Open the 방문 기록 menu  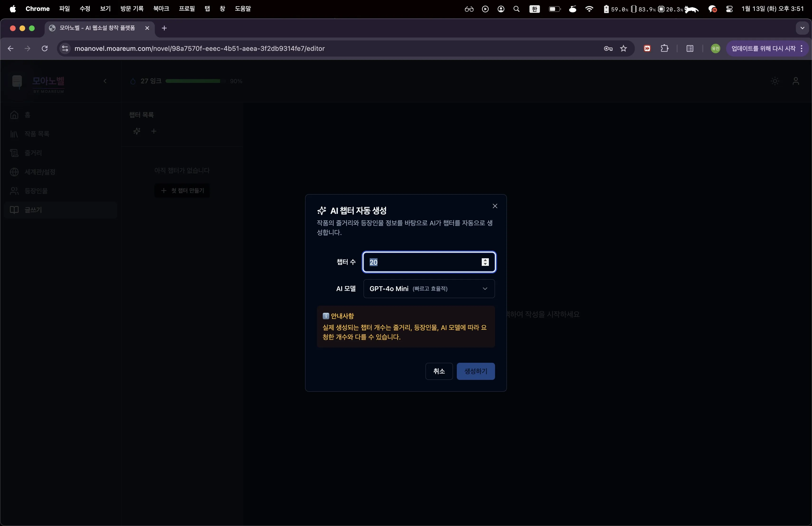(132, 9)
